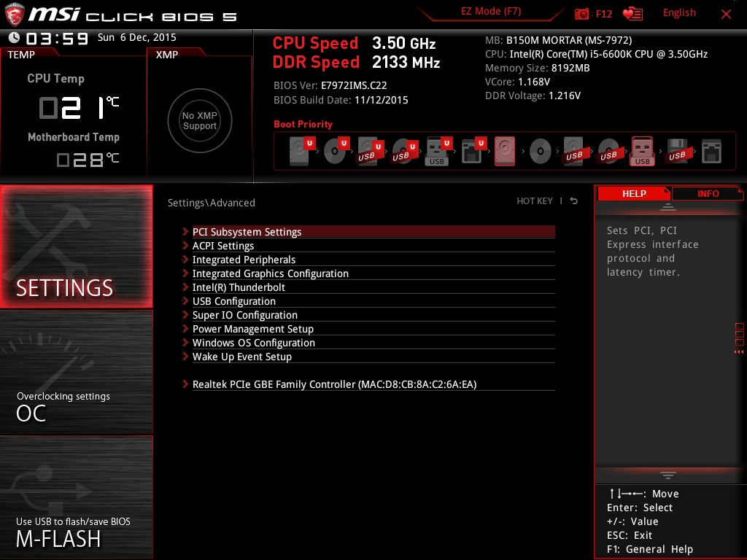Click the last network boot device icon
747x560 pixels.
coord(711,151)
